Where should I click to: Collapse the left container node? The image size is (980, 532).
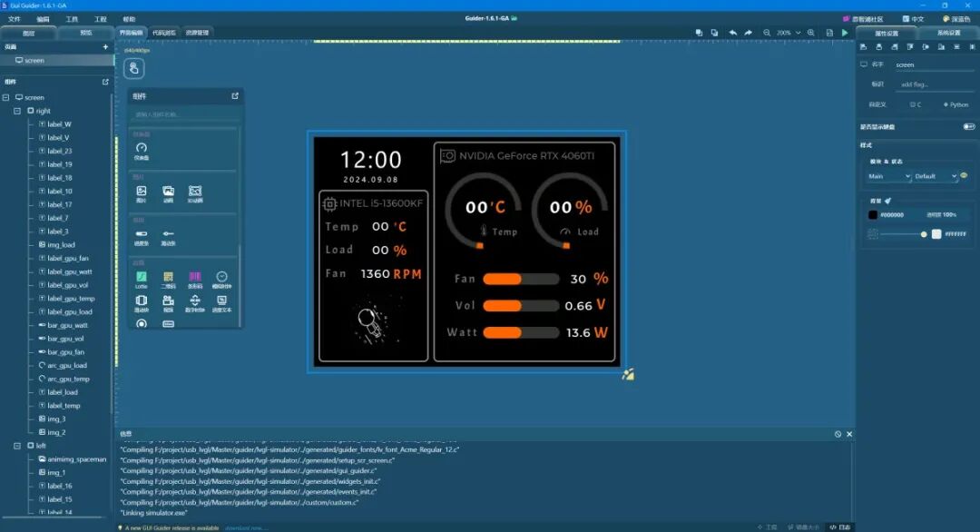coord(17,446)
